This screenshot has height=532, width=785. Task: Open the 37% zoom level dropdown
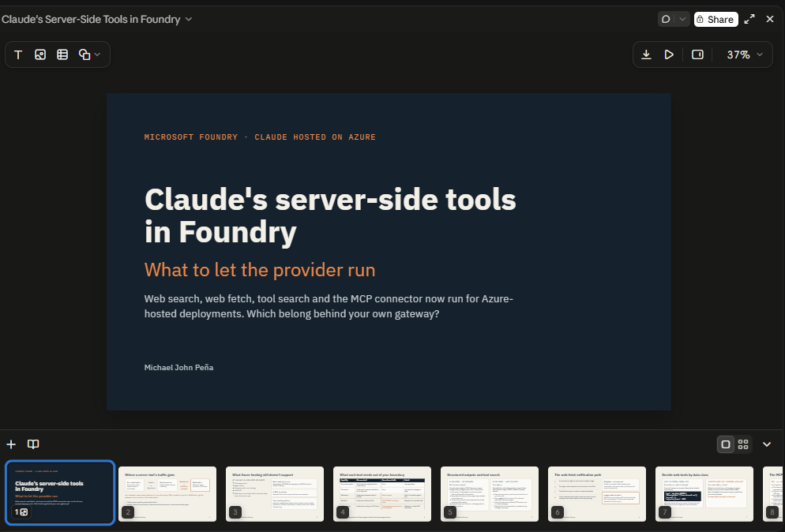click(745, 54)
